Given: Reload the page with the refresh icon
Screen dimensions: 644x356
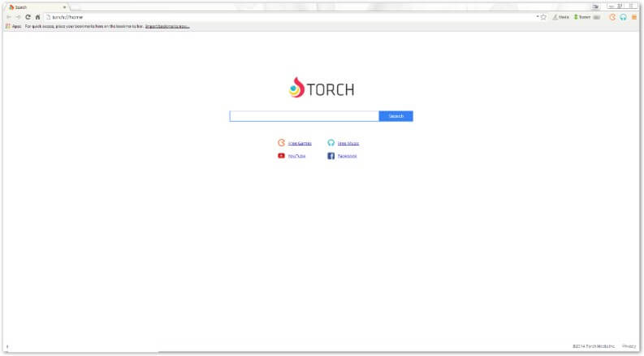Looking at the screenshot, I should click(x=28, y=17).
